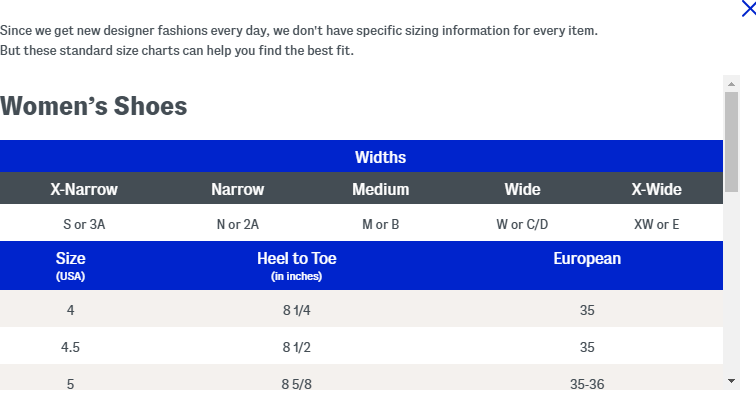
Task: Click the Size (USA) column header
Action: tap(70, 265)
